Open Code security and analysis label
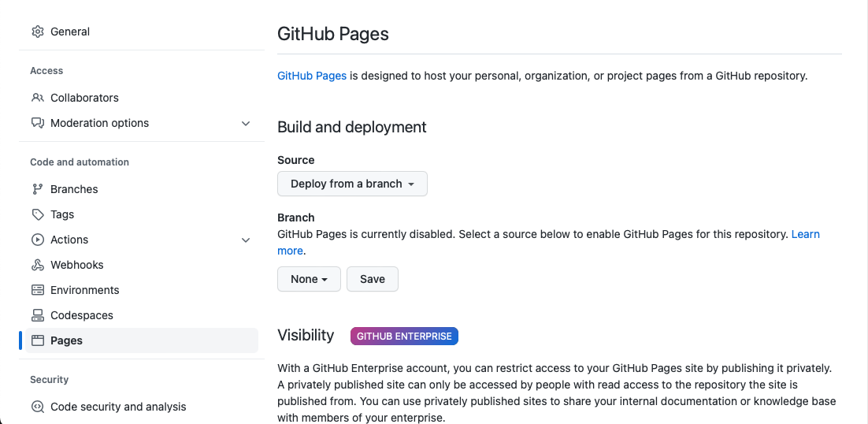 pyautogui.click(x=118, y=407)
